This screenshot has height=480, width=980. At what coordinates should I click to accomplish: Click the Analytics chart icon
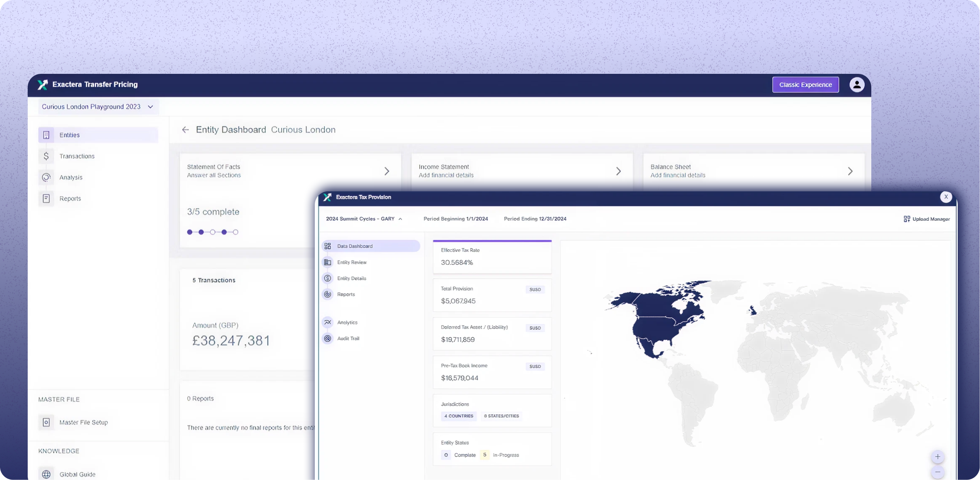(328, 322)
